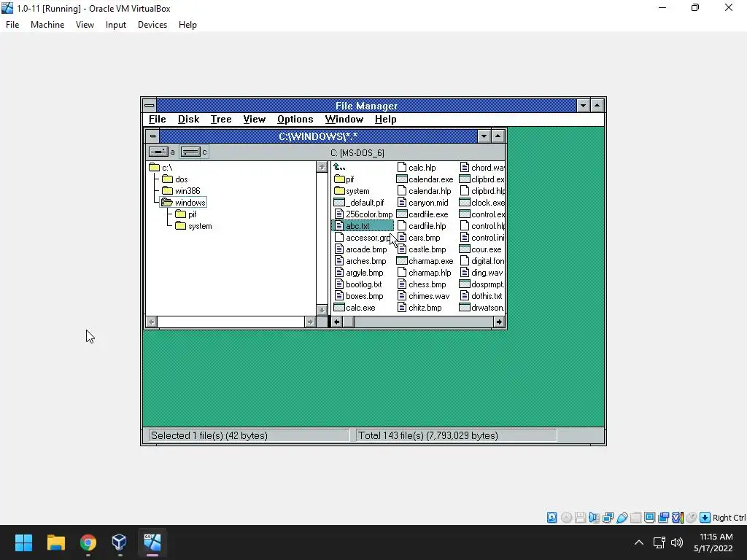Click file list scroll left arrow
Image resolution: width=747 pixels, height=560 pixels.
pos(337,322)
